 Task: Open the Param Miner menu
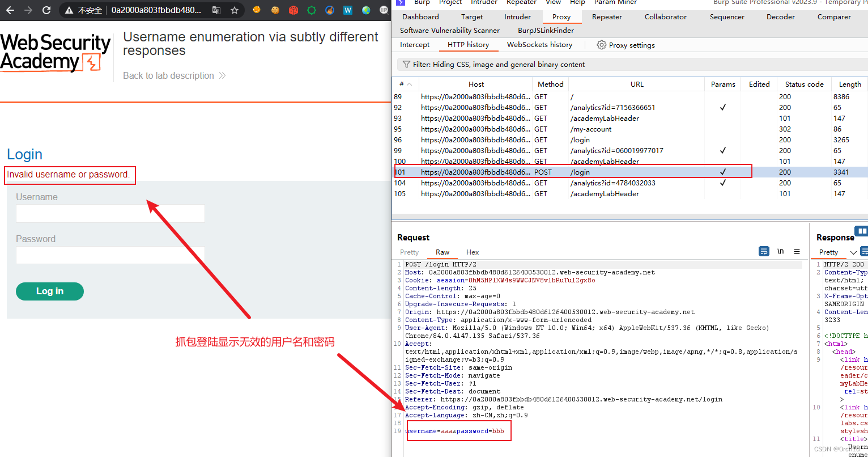pyautogui.click(x=616, y=2)
